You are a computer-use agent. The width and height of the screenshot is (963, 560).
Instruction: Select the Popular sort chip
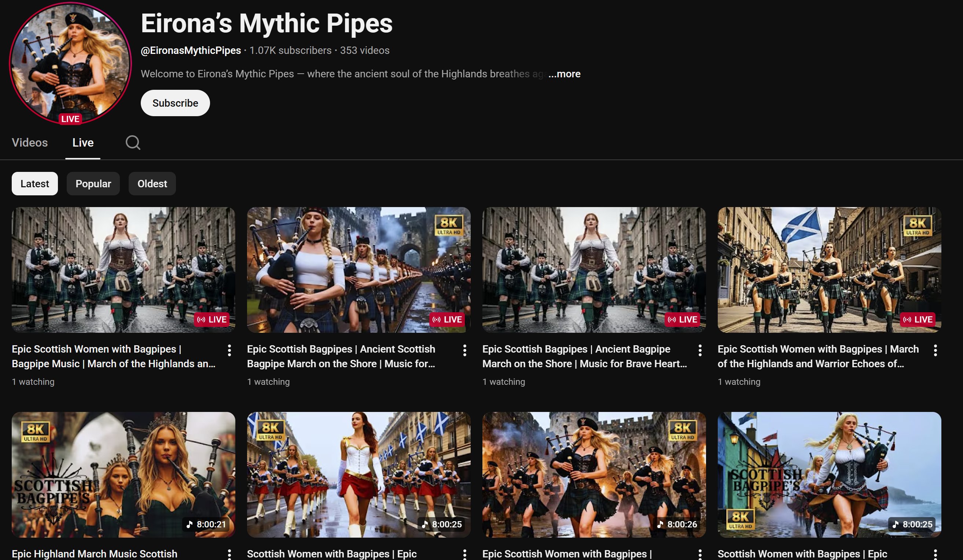93,184
